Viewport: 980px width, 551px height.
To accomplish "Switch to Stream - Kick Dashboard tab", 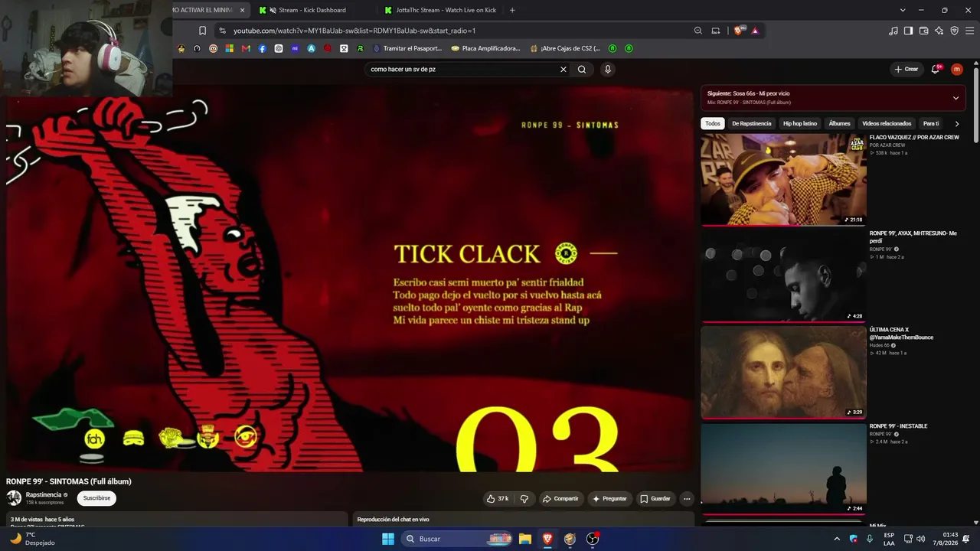I will coord(312,10).
